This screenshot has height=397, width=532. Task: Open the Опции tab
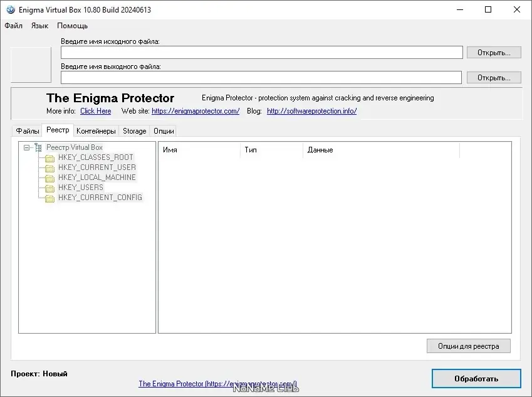(x=164, y=131)
